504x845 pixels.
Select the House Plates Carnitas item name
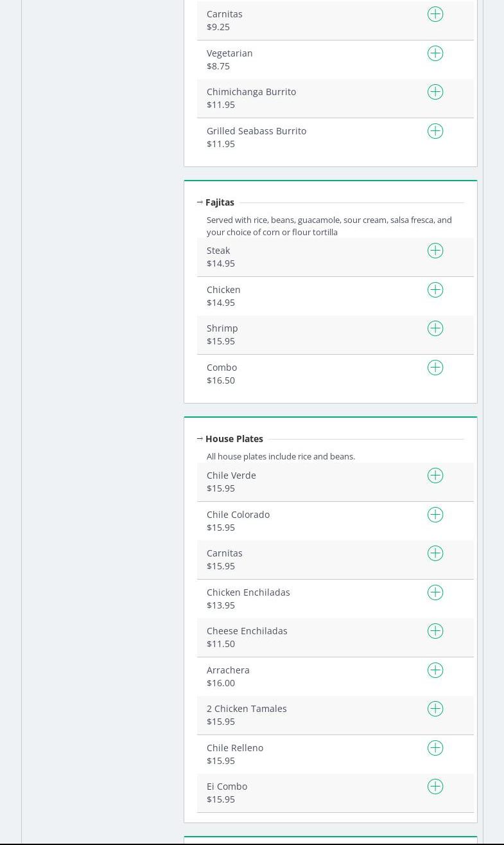224,553
